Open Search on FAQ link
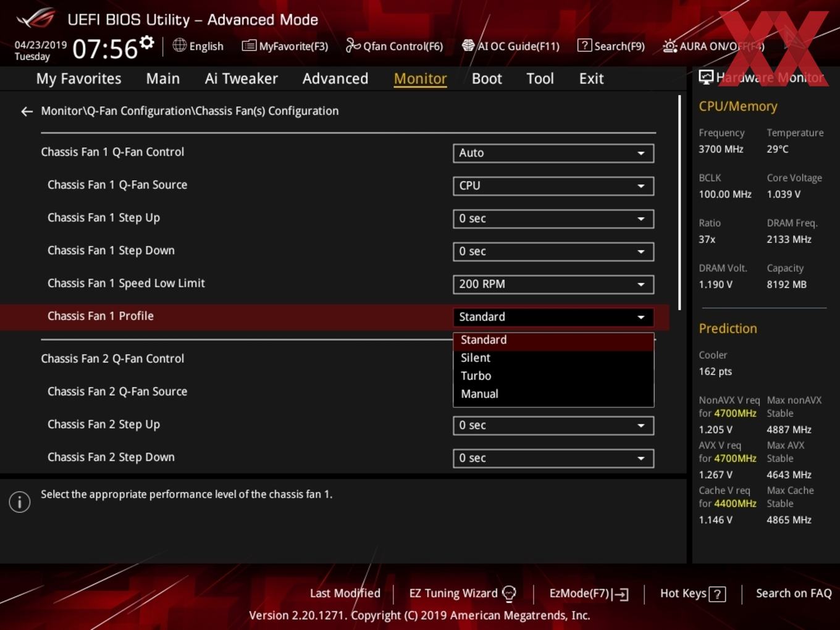The width and height of the screenshot is (840, 630). [x=794, y=594]
